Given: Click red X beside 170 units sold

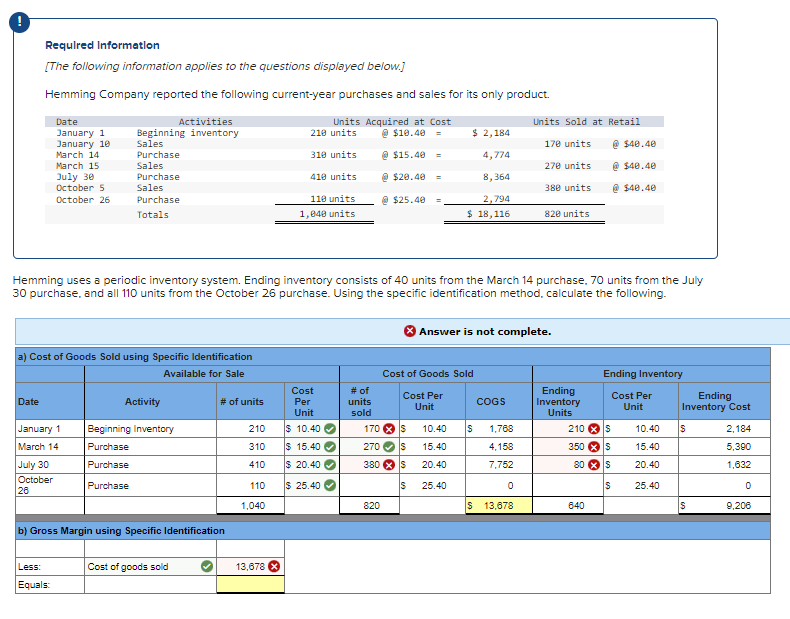Looking at the screenshot, I should tap(389, 429).
